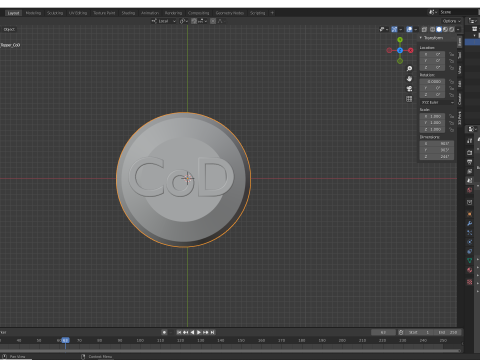Screen dimensions: 480x360
Task: Open the Object Constraints properties tab
Action: tap(470, 251)
